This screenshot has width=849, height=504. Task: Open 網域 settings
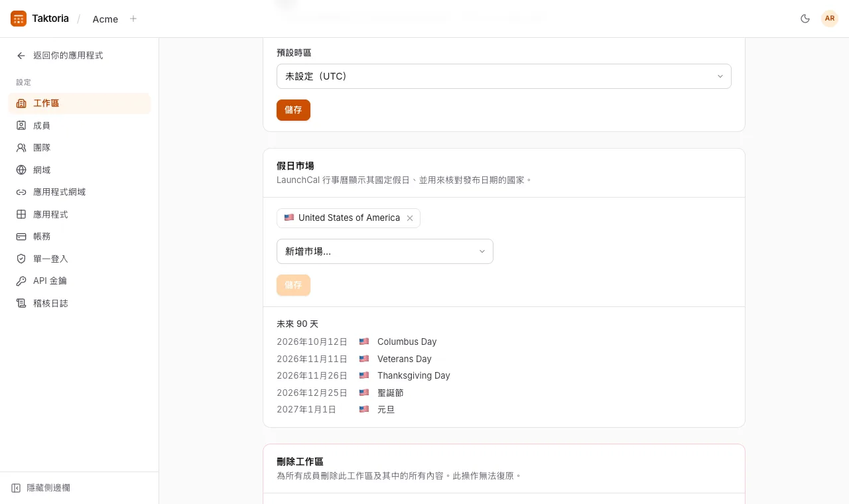point(80,170)
